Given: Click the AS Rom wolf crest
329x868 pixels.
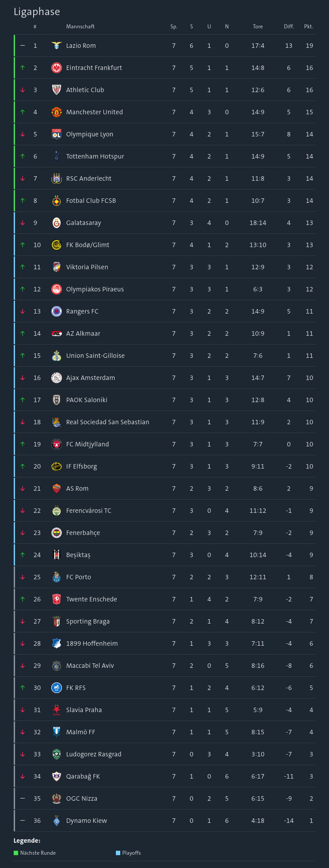Looking at the screenshot, I should (x=57, y=488).
